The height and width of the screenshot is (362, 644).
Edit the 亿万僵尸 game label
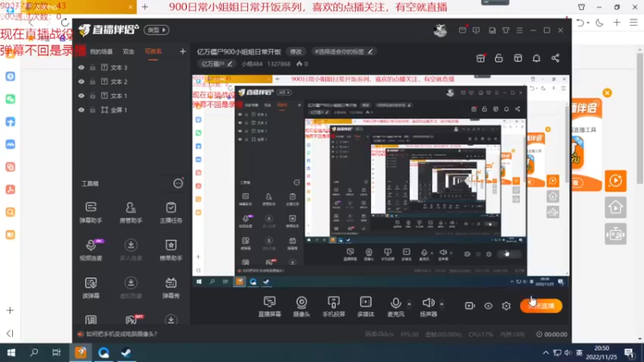[x=217, y=64]
